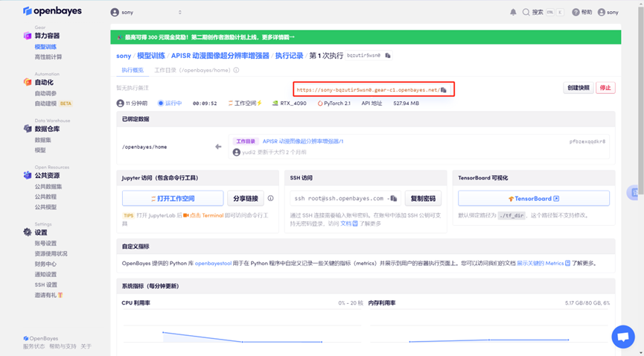Click the PyTorch 2.1 icon

point(320,104)
